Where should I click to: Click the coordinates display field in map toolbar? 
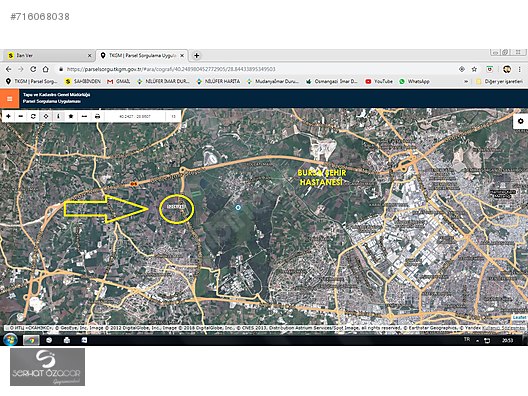click(135, 117)
